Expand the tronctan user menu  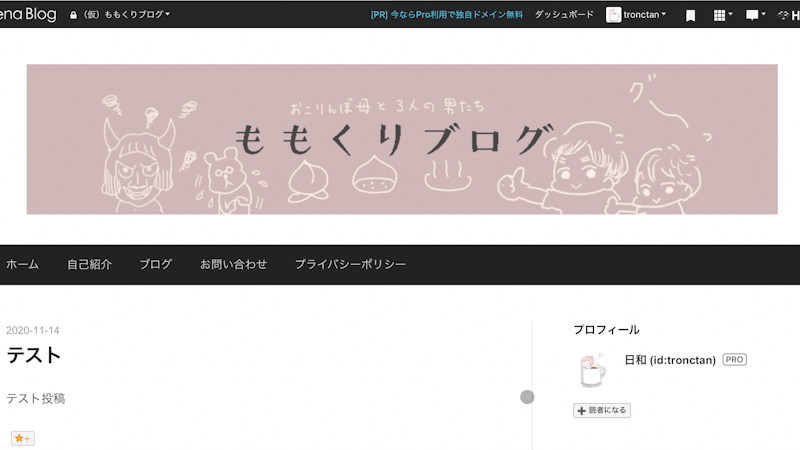[644, 14]
